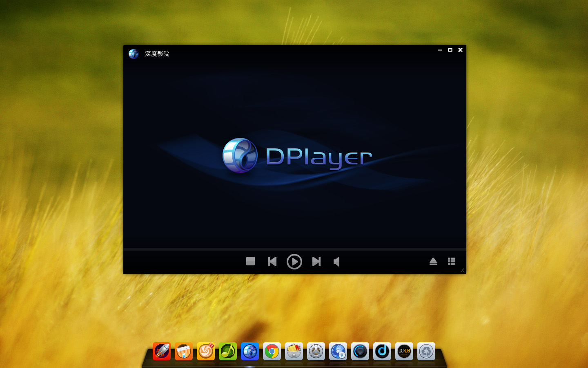Launch Google Chrome from the dock
Image resolution: width=588 pixels, height=368 pixels.
[x=272, y=351]
